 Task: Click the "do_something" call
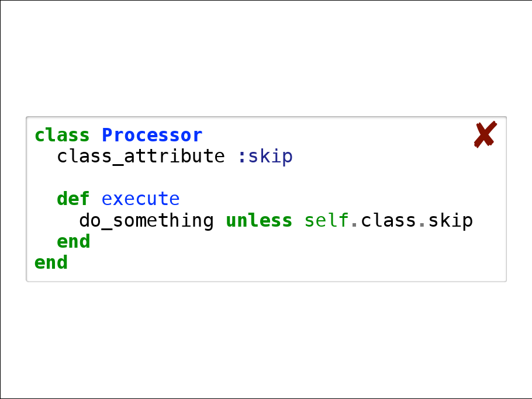click(146, 221)
